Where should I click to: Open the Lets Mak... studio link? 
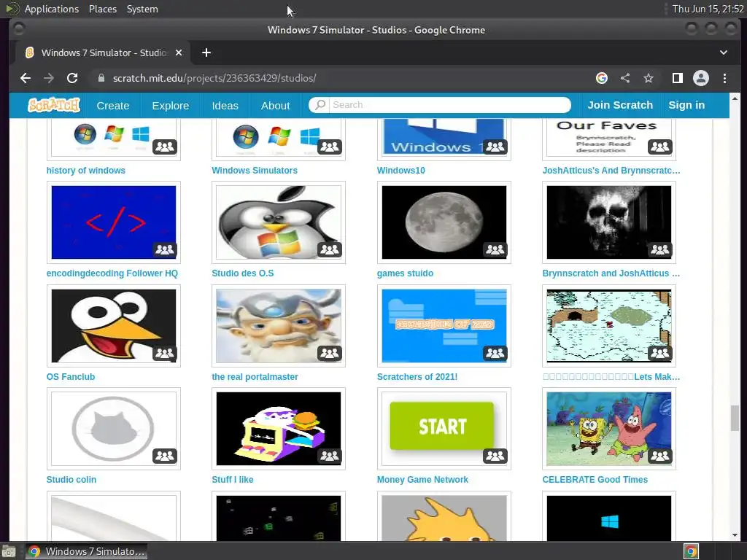click(611, 377)
